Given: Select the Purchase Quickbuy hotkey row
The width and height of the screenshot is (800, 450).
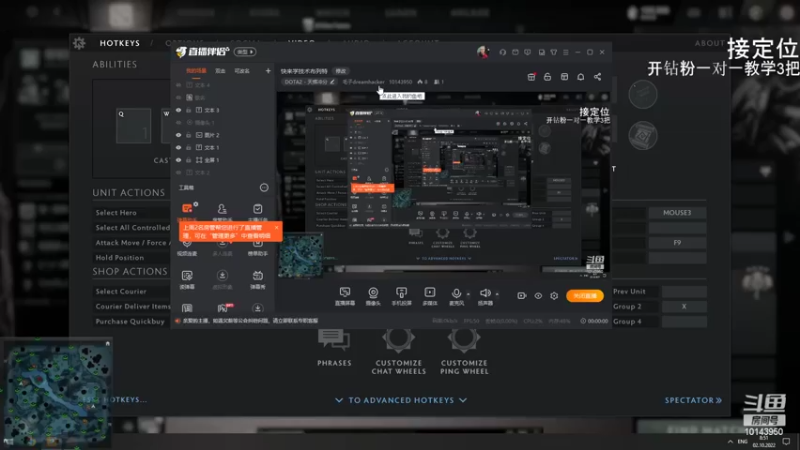Looking at the screenshot, I should click(x=132, y=321).
